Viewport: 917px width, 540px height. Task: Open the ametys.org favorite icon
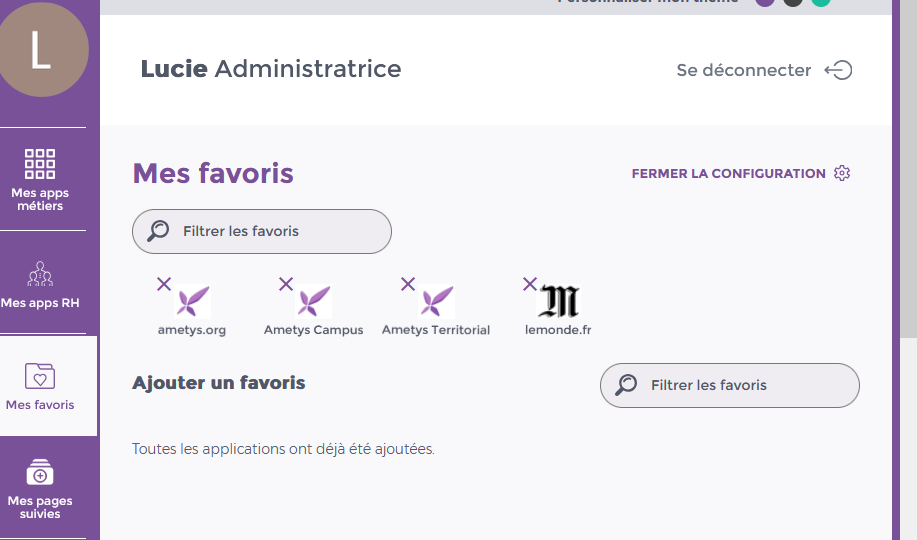[x=193, y=301]
